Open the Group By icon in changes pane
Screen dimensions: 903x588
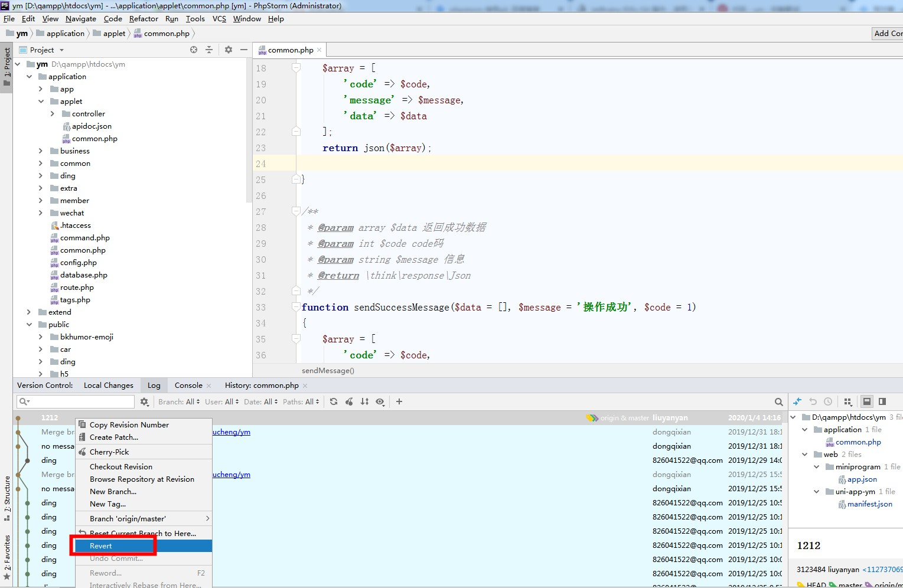coord(848,402)
